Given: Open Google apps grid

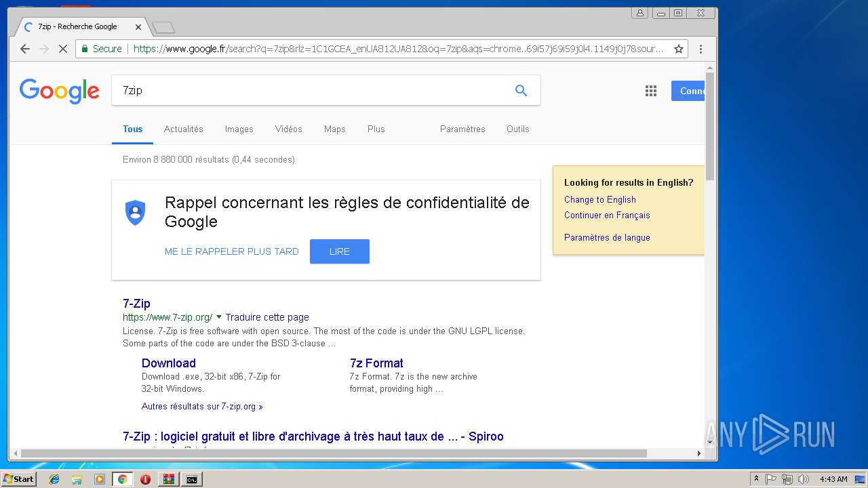Looking at the screenshot, I should [651, 91].
